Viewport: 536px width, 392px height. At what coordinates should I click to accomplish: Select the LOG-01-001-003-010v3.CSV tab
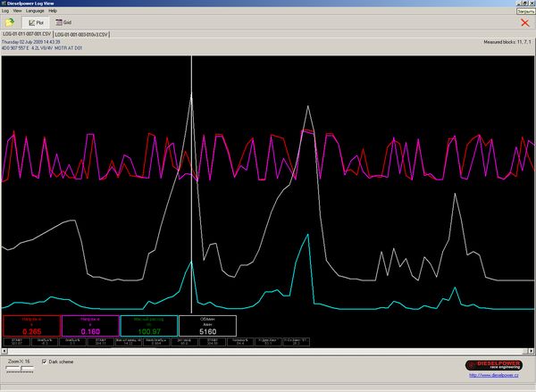pos(81,33)
